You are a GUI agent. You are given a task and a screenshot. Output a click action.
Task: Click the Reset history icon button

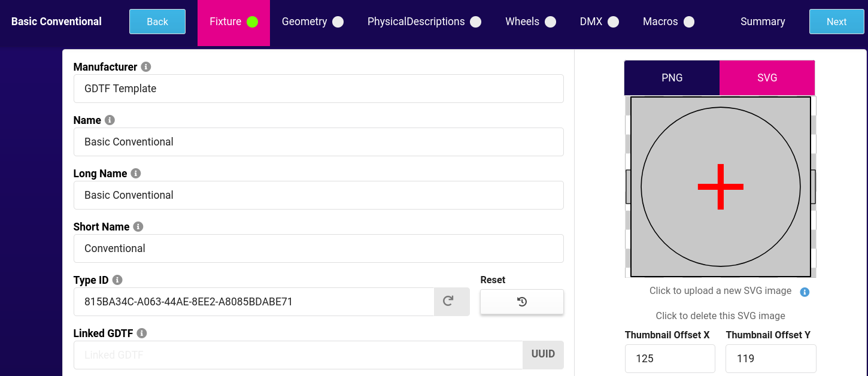point(522,302)
